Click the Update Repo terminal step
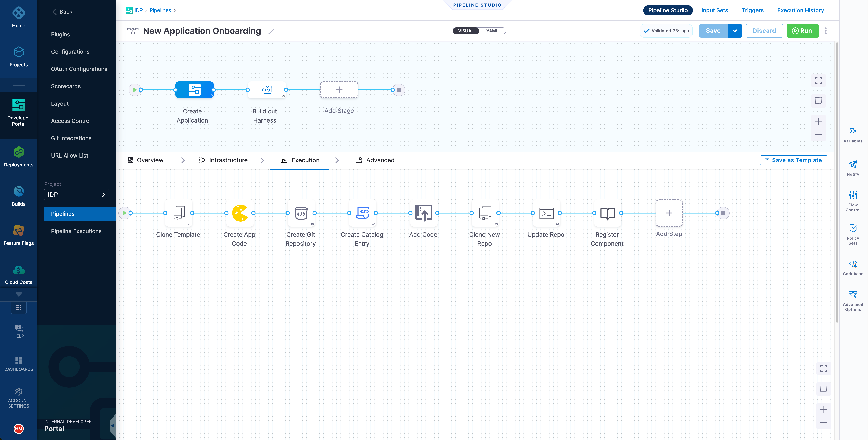Screen dimensions: 868x440 (x=546, y=213)
